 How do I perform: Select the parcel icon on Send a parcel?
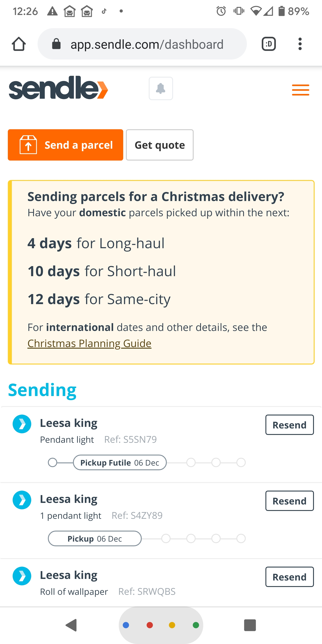tap(28, 145)
